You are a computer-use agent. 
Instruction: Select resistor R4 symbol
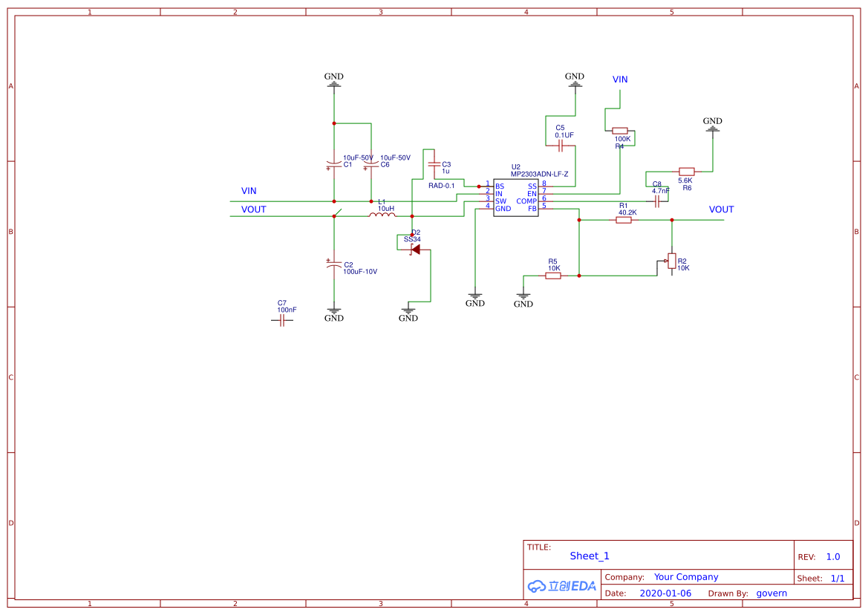620,131
